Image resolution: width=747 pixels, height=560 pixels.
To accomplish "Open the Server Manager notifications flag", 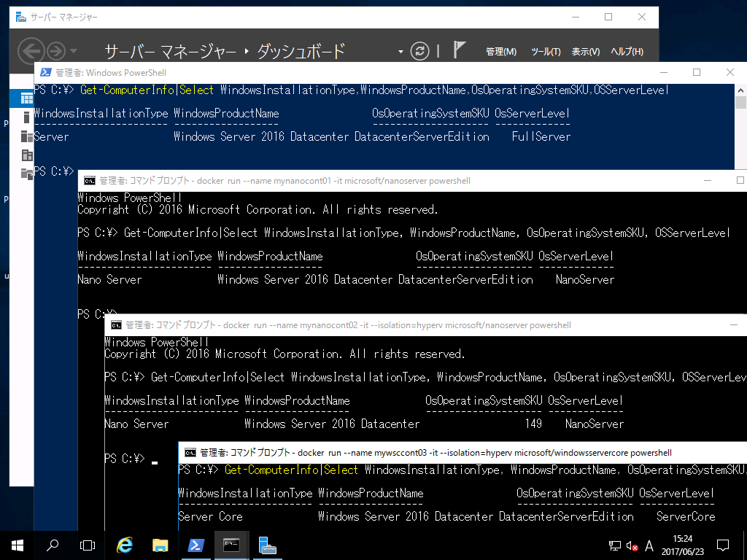I will pyautogui.click(x=457, y=51).
